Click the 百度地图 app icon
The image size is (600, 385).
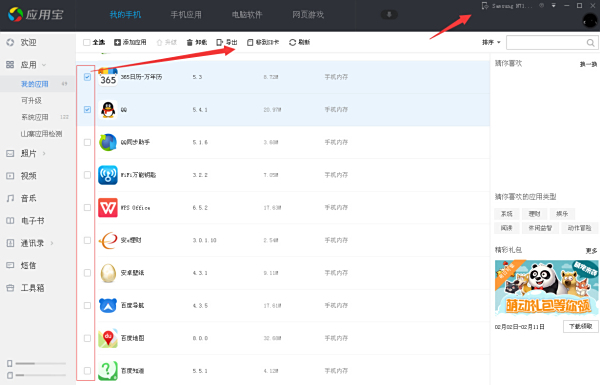(x=108, y=338)
